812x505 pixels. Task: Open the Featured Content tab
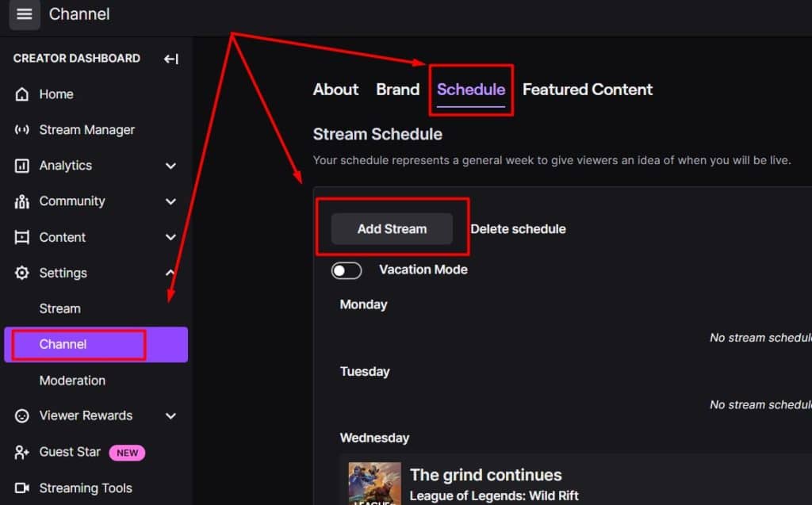588,90
